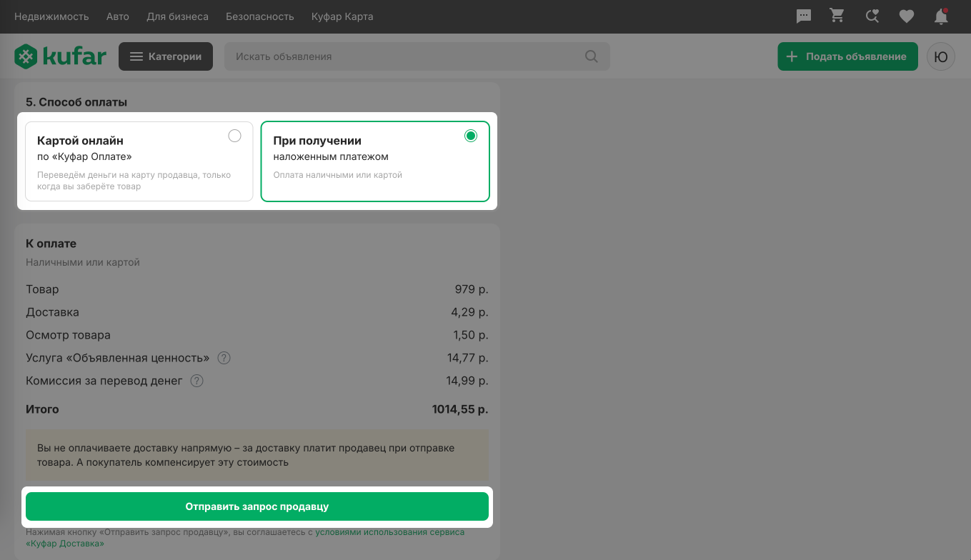Open Безопасность menu item

point(260,16)
